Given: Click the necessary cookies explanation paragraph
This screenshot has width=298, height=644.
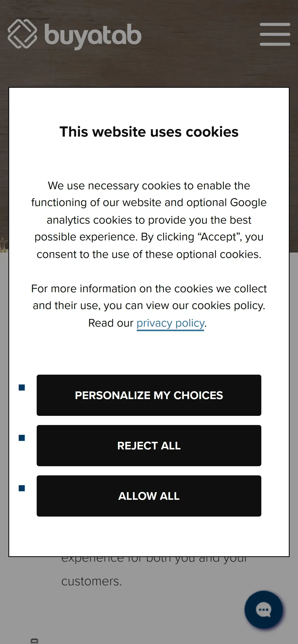Looking at the screenshot, I should coord(149,220).
